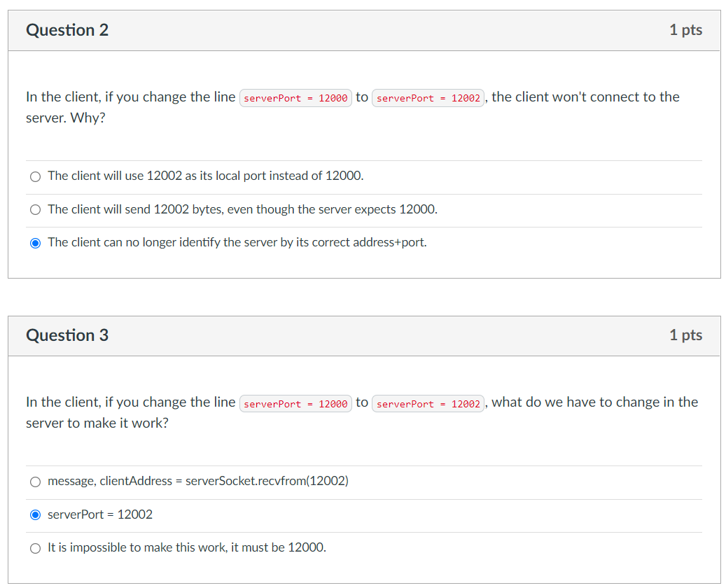Click the "1 pts" label for Question 2
726x588 pixels.
click(x=685, y=30)
